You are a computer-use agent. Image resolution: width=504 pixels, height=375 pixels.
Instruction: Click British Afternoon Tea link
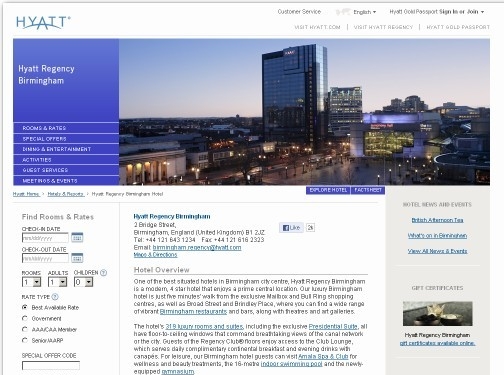tap(437, 220)
